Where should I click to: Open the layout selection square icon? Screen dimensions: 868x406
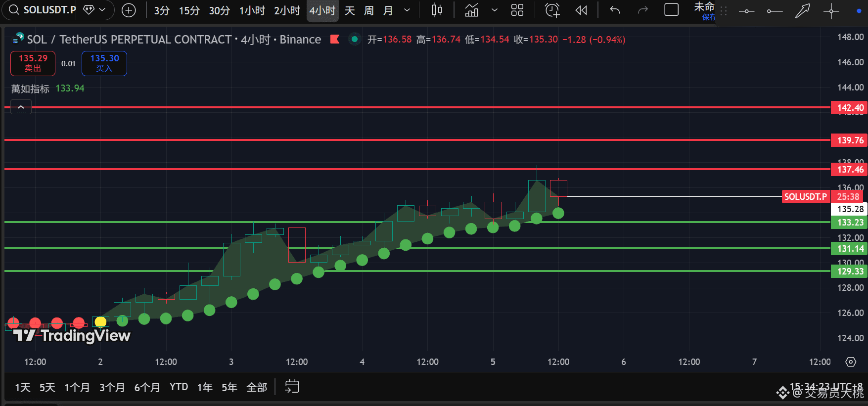click(x=671, y=10)
